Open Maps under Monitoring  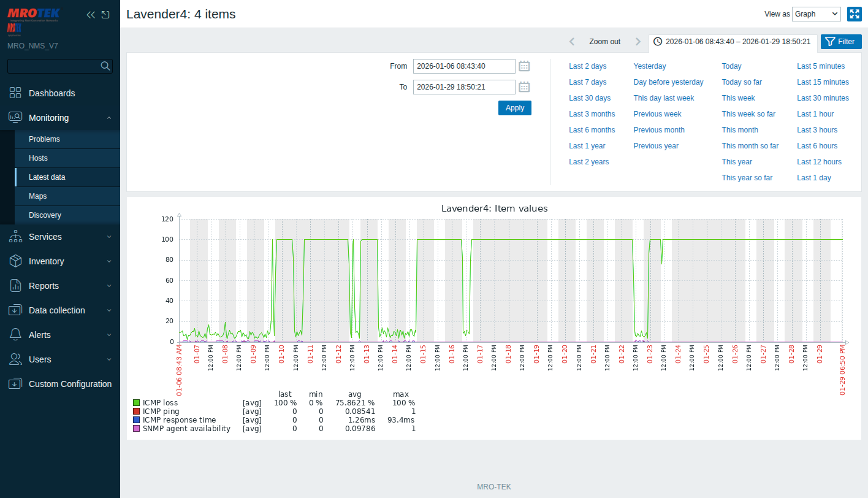67,196
